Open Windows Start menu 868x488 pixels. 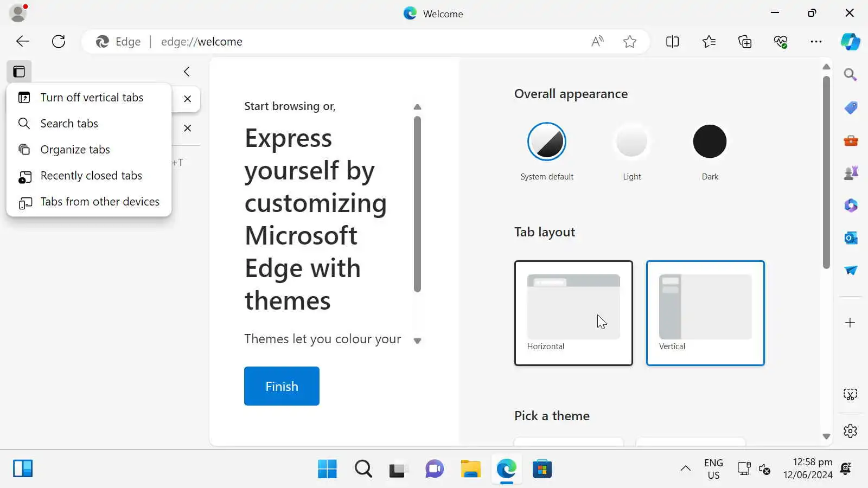click(x=327, y=469)
